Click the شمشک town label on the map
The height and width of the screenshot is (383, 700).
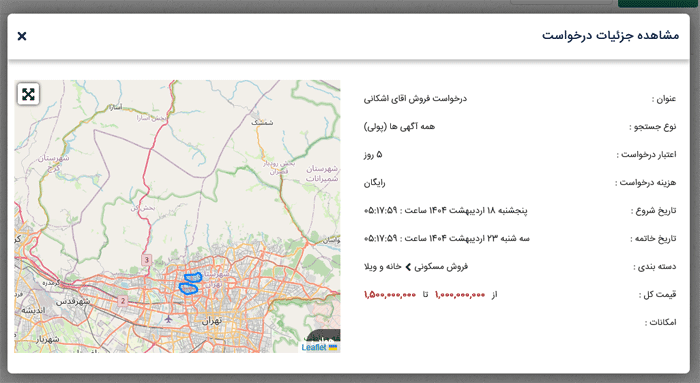point(262,122)
